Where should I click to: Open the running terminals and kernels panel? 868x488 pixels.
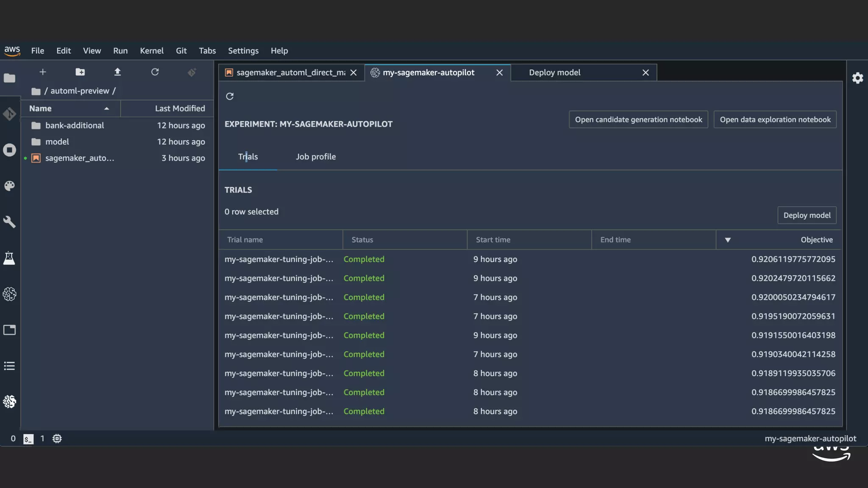point(9,150)
